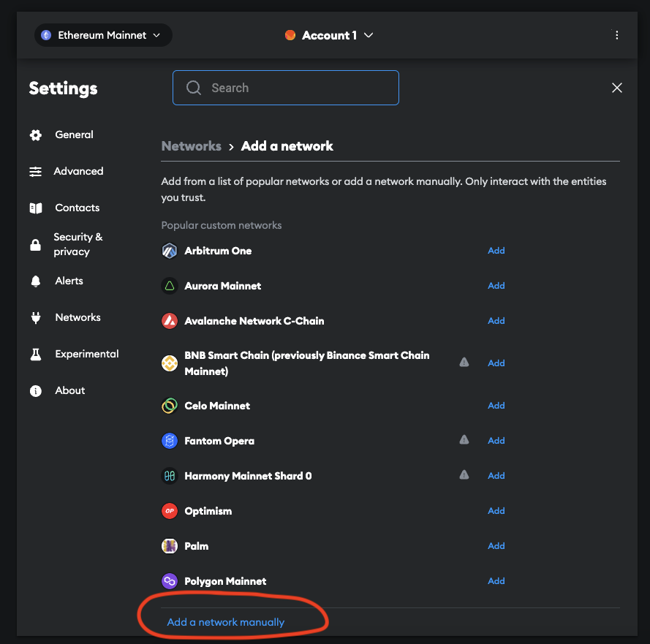Open the Ethereum Mainnet network dropdown
The height and width of the screenshot is (644, 650).
(102, 34)
